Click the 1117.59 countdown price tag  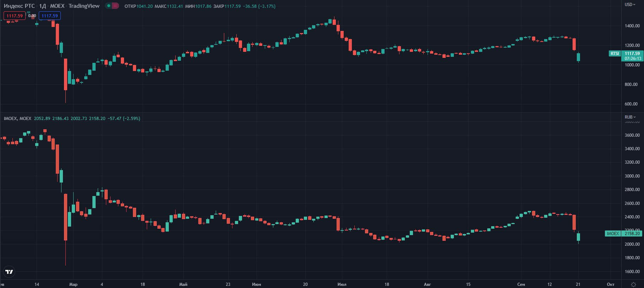pyautogui.click(x=632, y=56)
